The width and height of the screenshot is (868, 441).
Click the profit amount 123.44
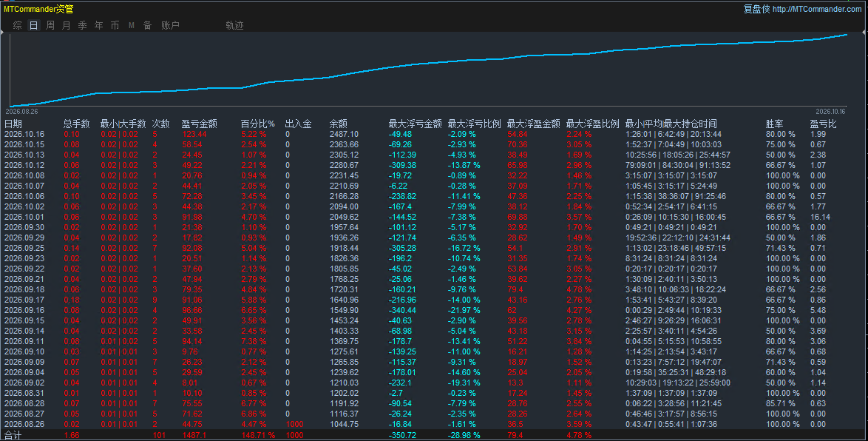(x=194, y=134)
